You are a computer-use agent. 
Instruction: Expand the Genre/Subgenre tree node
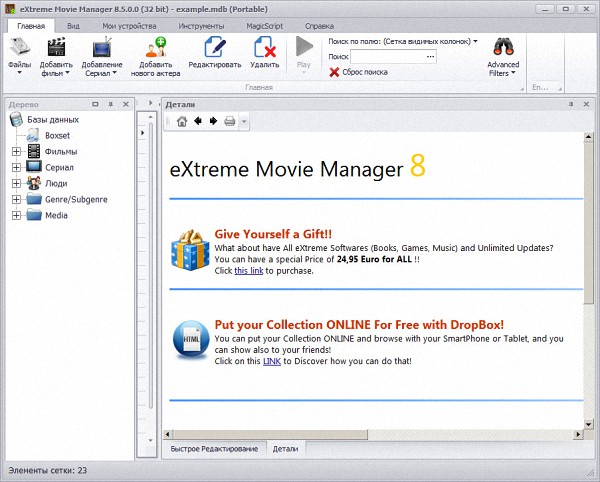coord(16,199)
